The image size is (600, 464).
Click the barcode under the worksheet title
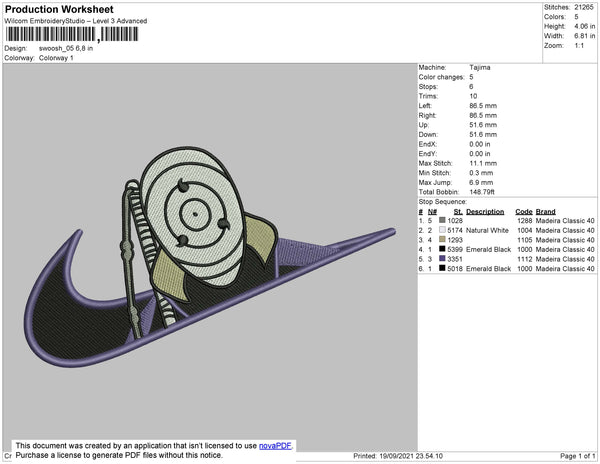pyautogui.click(x=72, y=34)
